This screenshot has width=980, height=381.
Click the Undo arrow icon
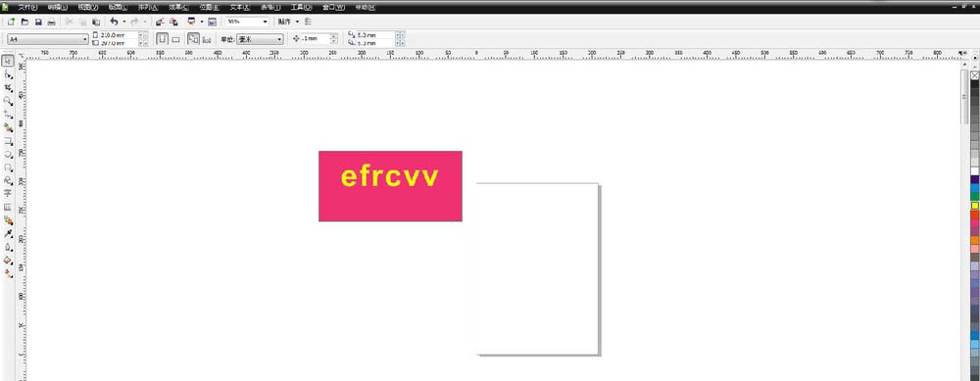coord(114,22)
